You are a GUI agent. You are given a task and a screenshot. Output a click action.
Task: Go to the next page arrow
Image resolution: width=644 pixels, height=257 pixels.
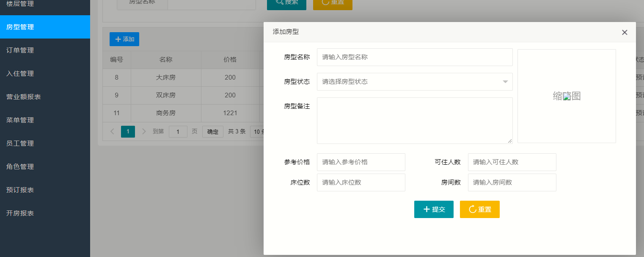click(144, 132)
